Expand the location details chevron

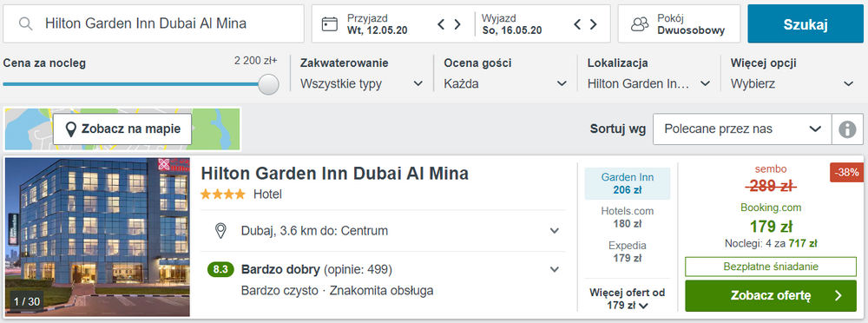coord(554,230)
